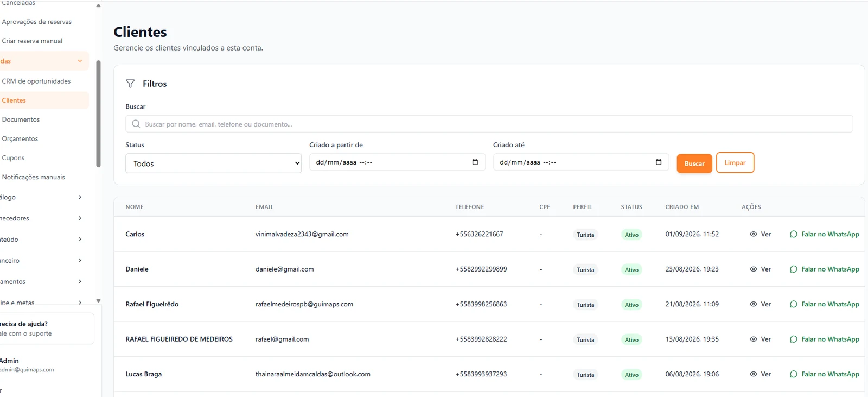
Task: Click the eye icon in Lucas Braga row
Action: pyautogui.click(x=753, y=374)
